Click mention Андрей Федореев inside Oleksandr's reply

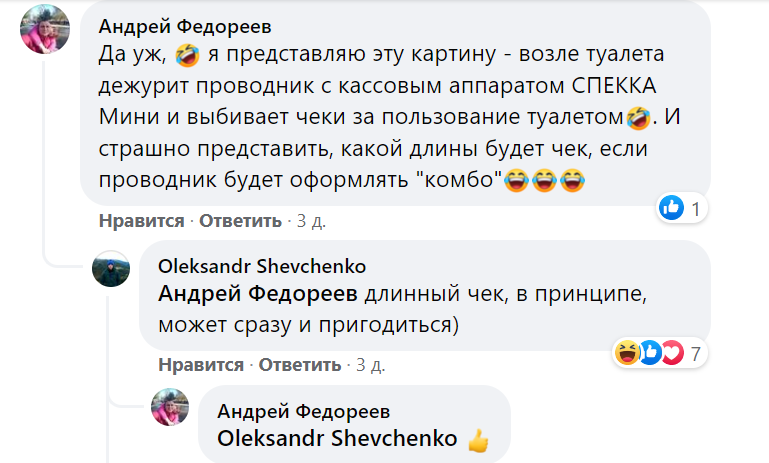[x=258, y=294]
